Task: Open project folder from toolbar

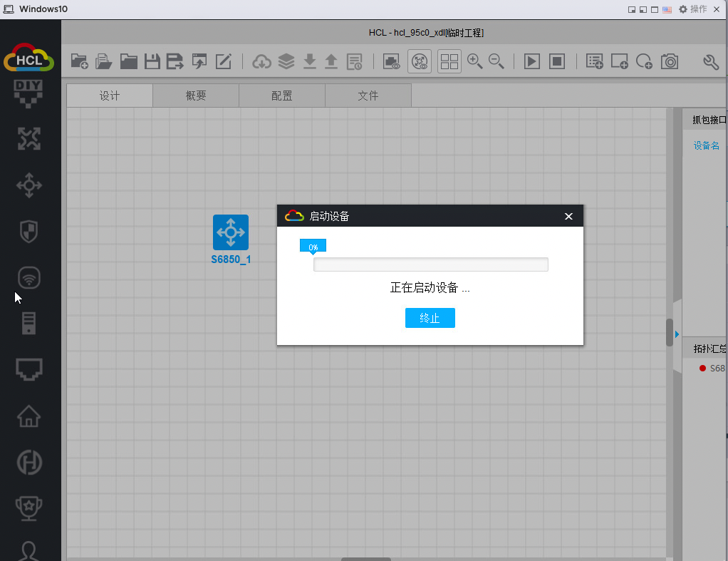Action: tap(129, 61)
